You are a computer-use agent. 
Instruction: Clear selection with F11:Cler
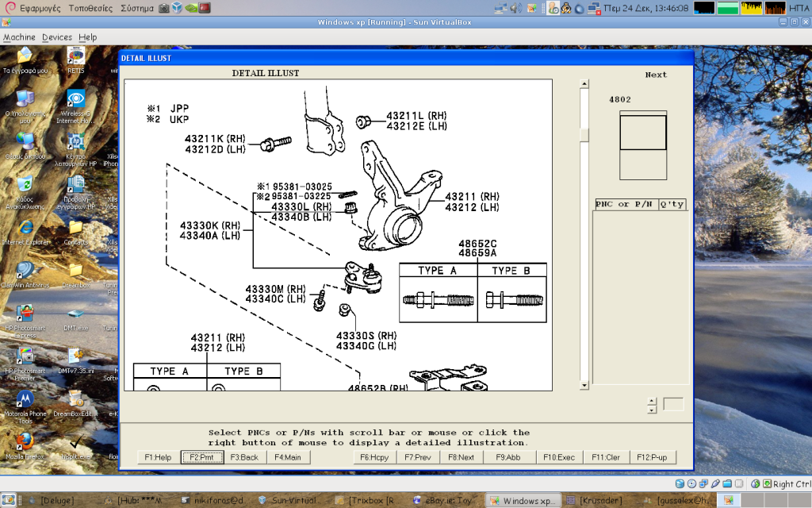606,457
